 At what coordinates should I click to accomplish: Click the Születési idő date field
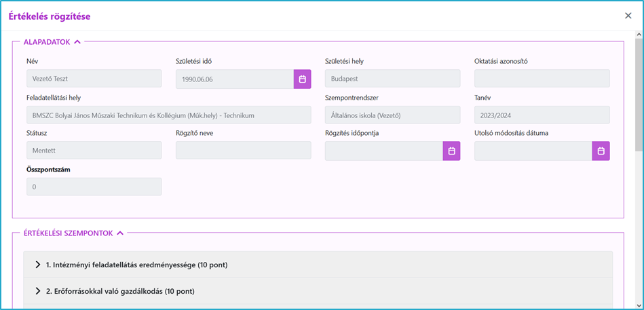pyautogui.click(x=235, y=79)
